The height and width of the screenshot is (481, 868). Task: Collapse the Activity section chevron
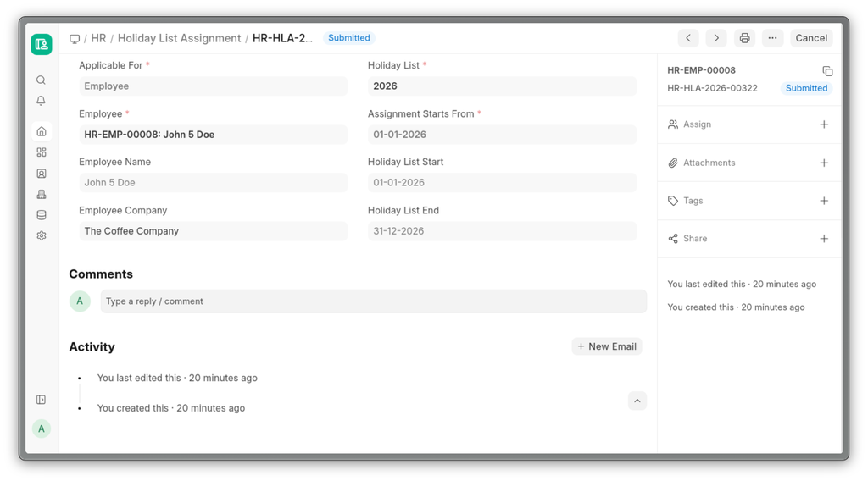[x=637, y=401]
